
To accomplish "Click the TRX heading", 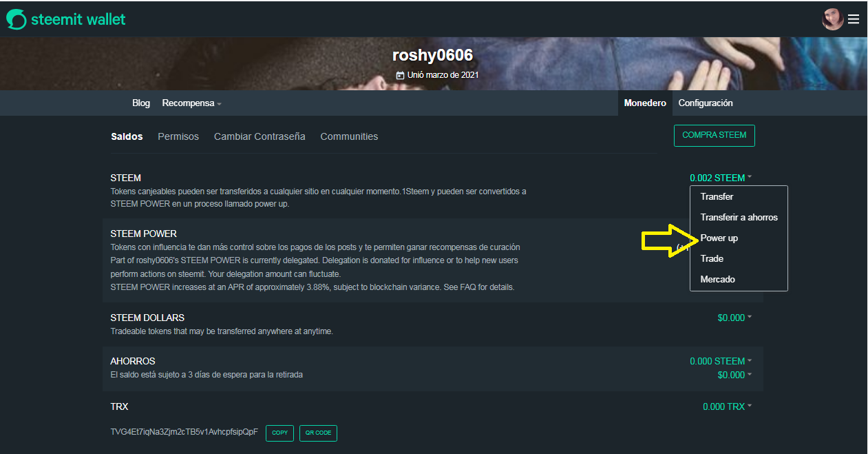I will [x=119, y=406].
